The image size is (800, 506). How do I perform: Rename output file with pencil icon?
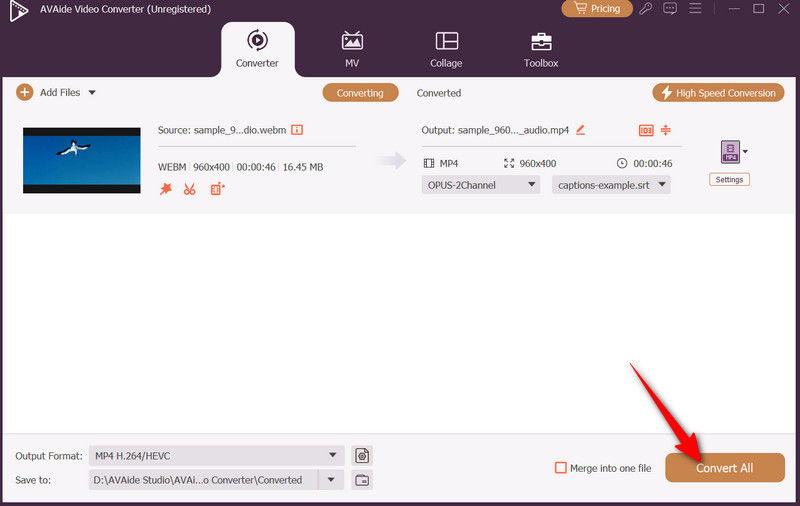tap(580, 129)
